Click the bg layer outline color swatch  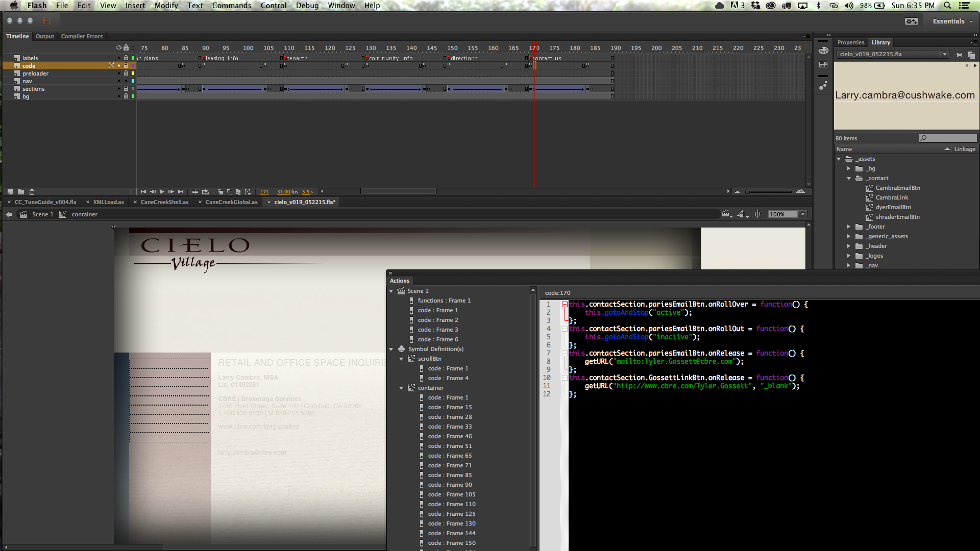133,96
